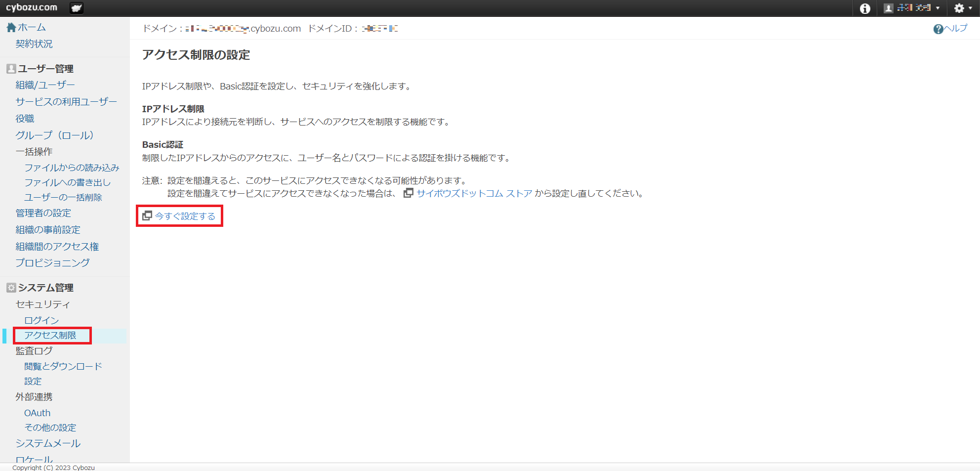Image resolution: width=980 pixels, height=471 pixels.
Task: Click the ユーザー管理 section icon
Action: pos(11,69)
